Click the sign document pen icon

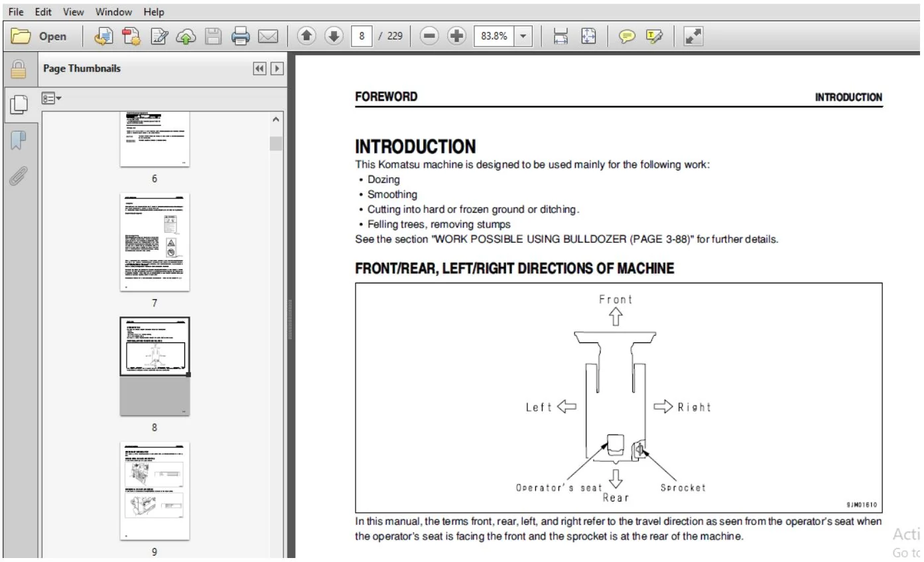point(159,36)
